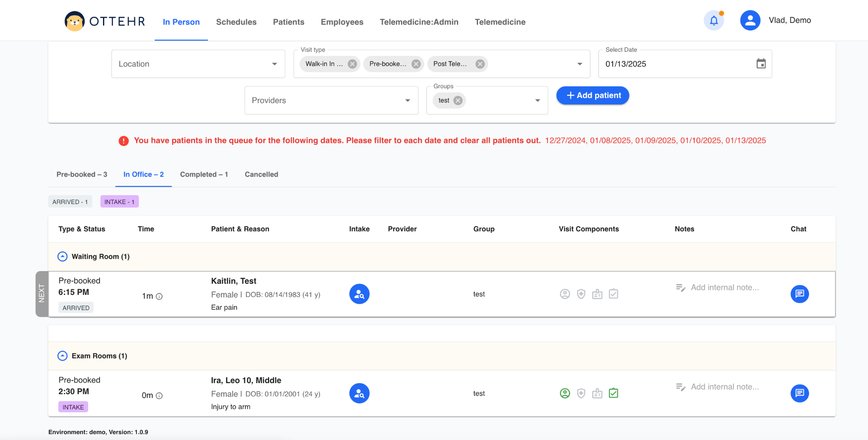Remove the Walk-in visit type chip
Image resolution: width=868 pixels, height=440 pixels.
[x=352, y=64]
